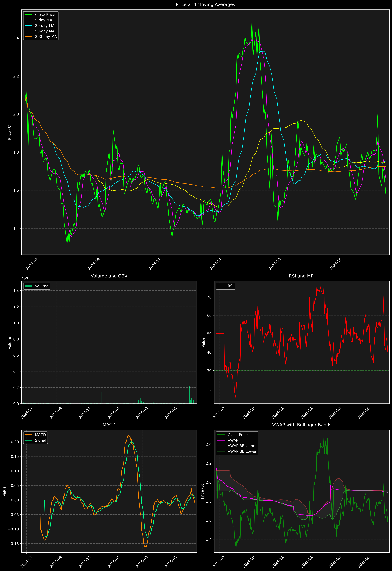Click the 'Price and Moving Averages' chart title
The height and width of the screenshot is (571, 392).
pos(205,4)
